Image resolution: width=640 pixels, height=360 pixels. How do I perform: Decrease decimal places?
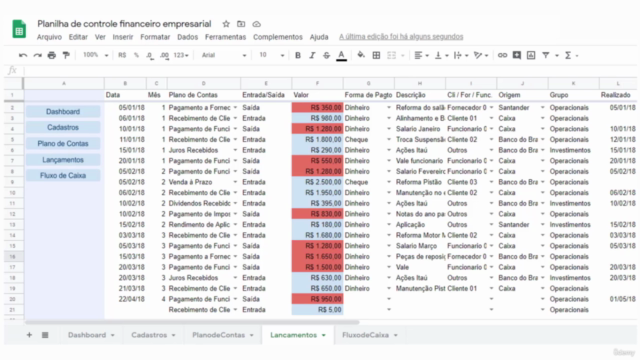tap(150, 56)
